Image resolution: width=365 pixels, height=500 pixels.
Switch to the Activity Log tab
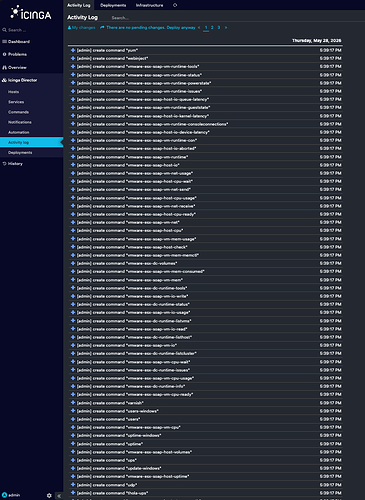(x=79, y=5)
